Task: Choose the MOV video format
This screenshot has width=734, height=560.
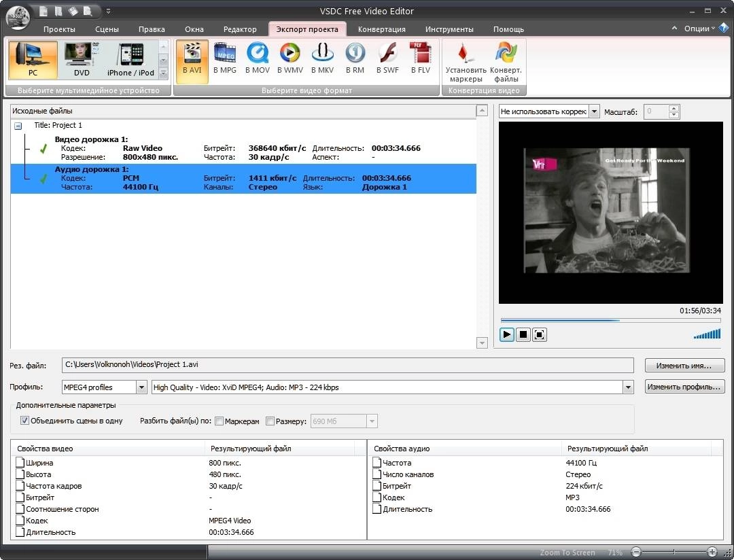Action: coord(258,58)
